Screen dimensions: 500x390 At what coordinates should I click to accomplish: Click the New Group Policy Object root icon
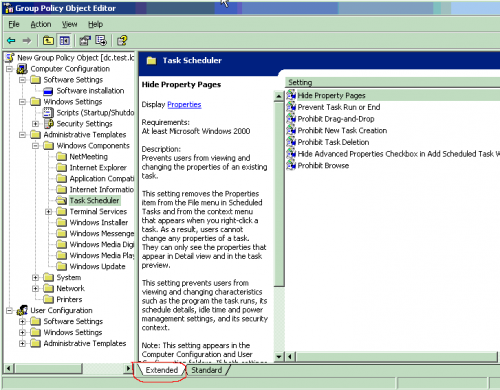pos(10,58)
